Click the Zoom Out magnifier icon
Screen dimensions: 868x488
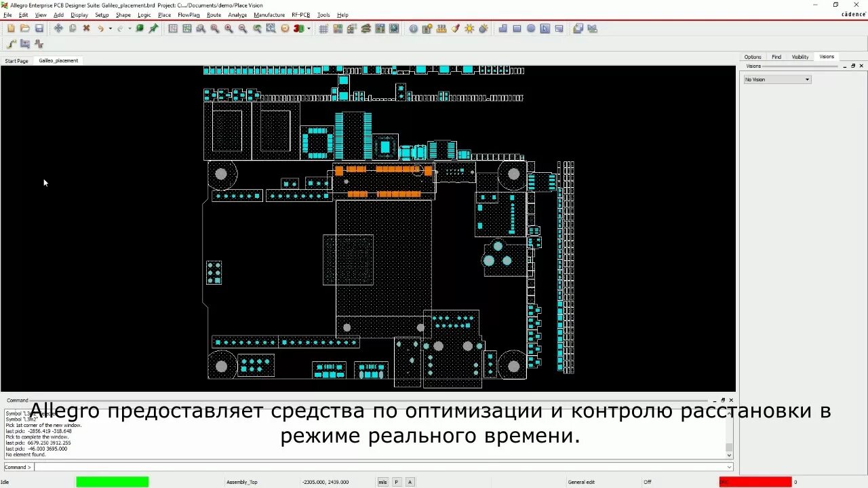243,28
